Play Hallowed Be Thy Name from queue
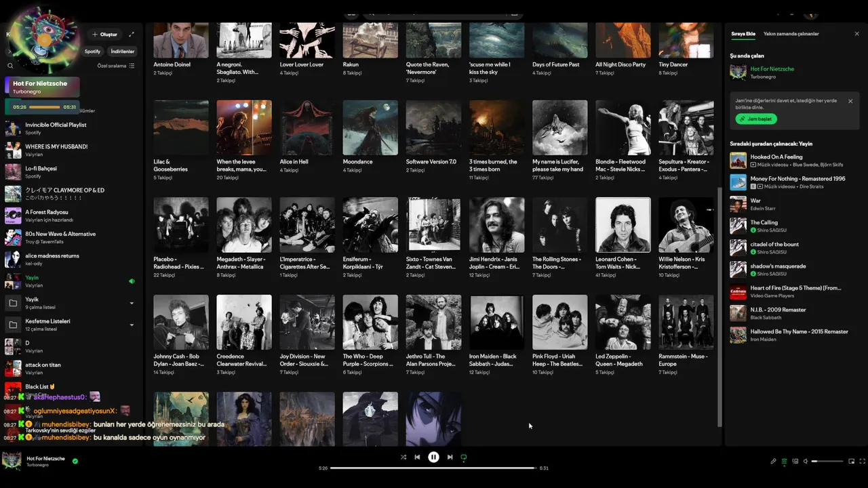Screen dimensions: 868x488 [x=793, y=335]
